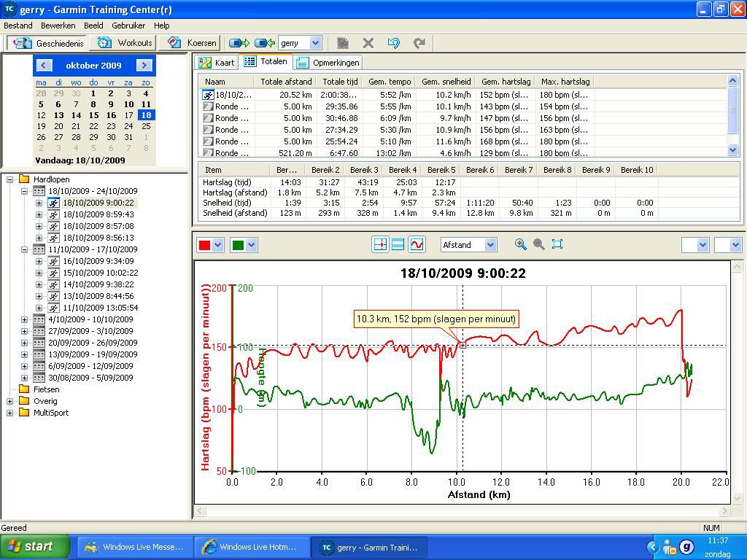Toggle the crosshair cursor graph mode

pyautogui.click(x=380, y=245)
